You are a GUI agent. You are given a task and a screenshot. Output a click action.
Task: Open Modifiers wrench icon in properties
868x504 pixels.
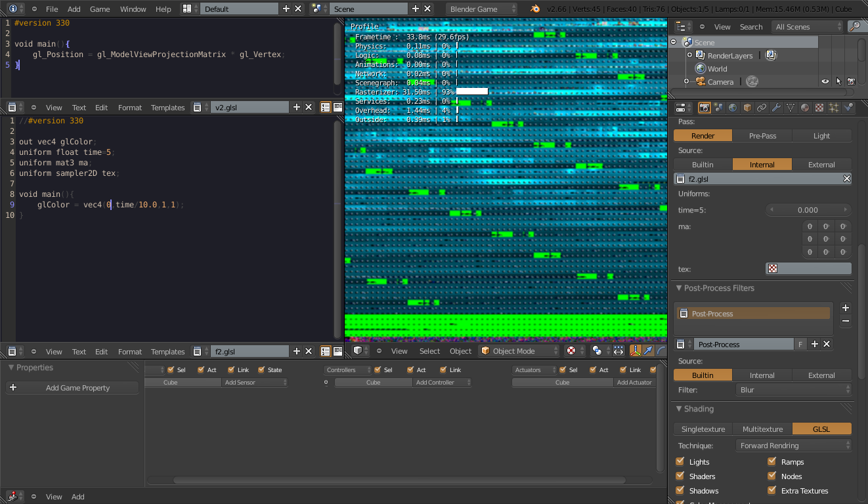776,108
